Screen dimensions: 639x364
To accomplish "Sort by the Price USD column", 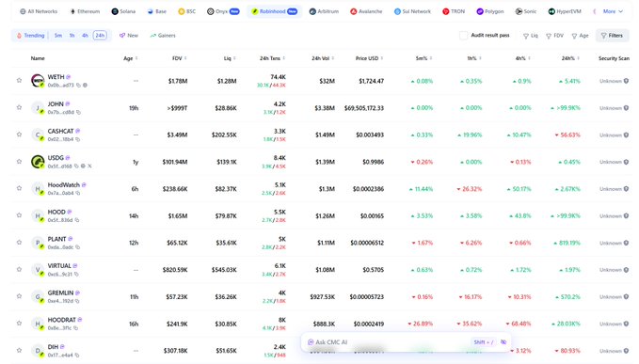I will coord(369,58).
